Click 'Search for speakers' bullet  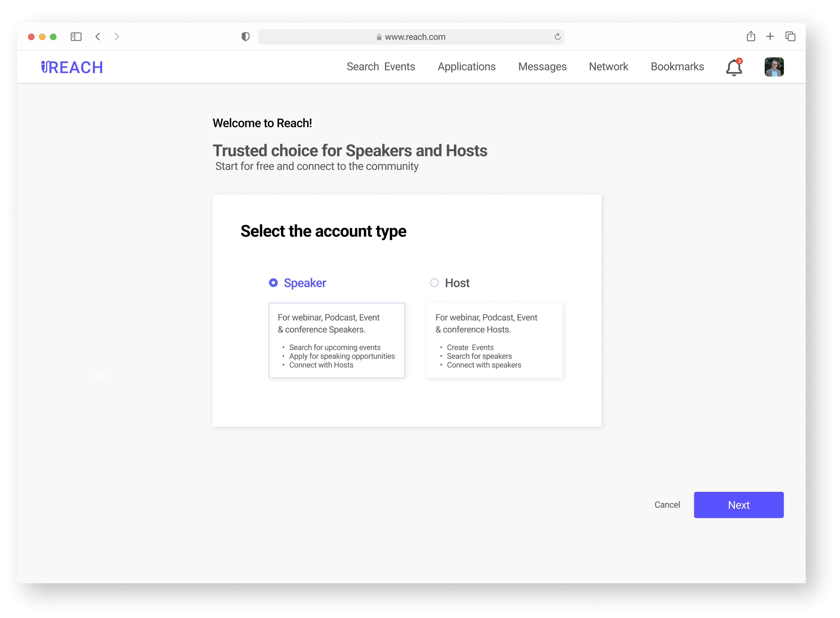[x=479, y=356]
